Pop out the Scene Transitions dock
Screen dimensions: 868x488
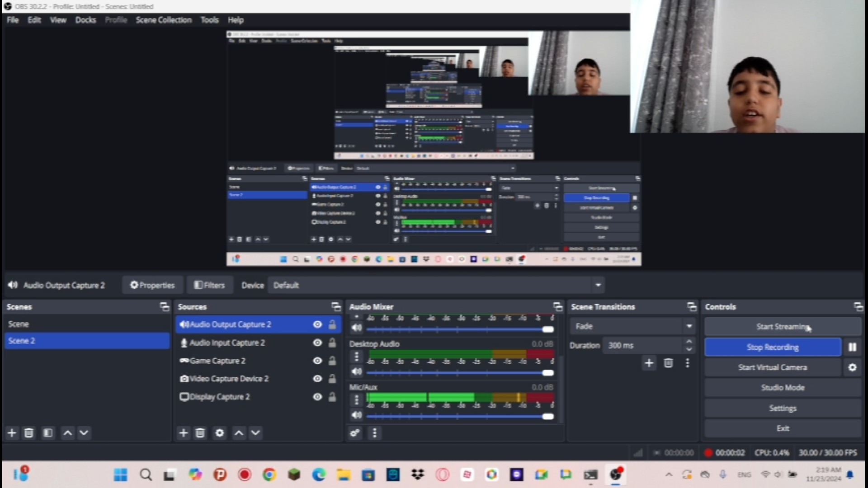point(692,307)
